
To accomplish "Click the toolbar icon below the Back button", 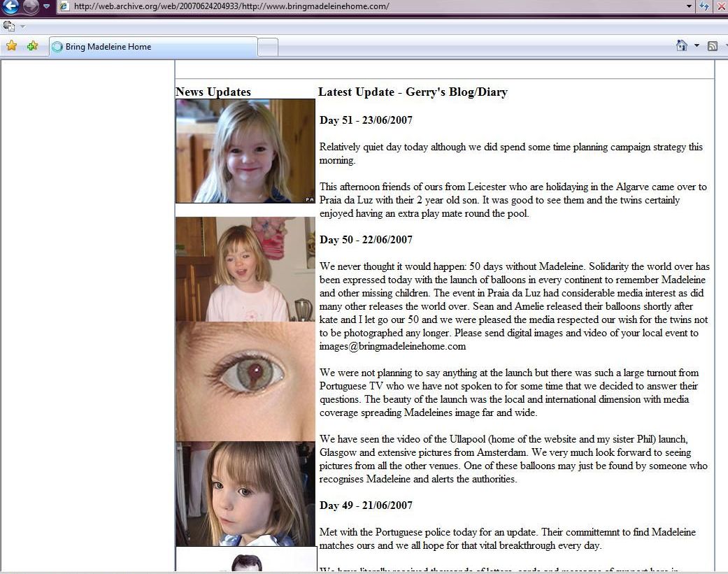I will (x=9, y=26).
